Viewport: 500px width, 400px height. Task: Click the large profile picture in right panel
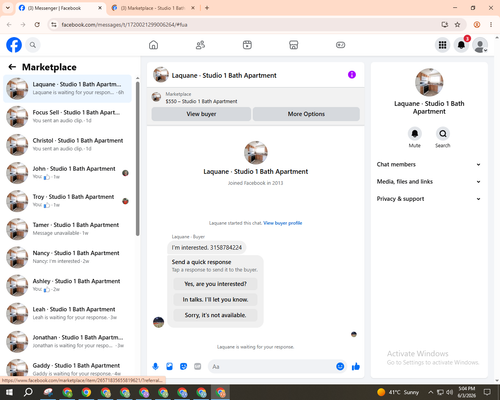click(x=429, y=82)
